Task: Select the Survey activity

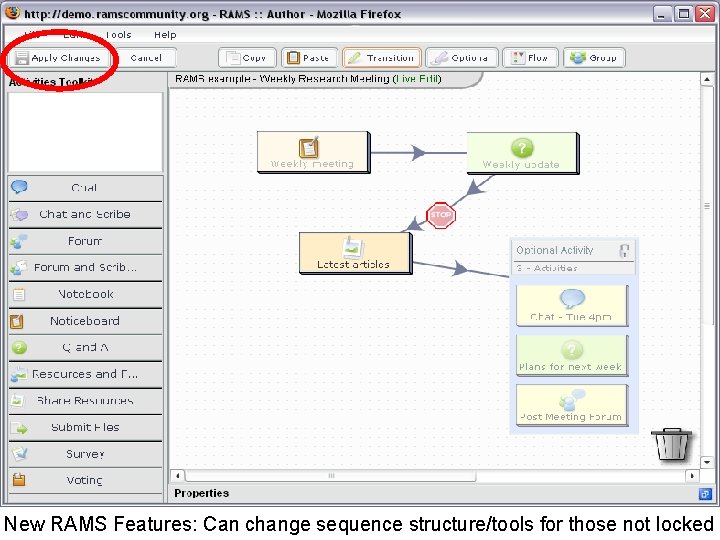Action: [x=85, y=454]
